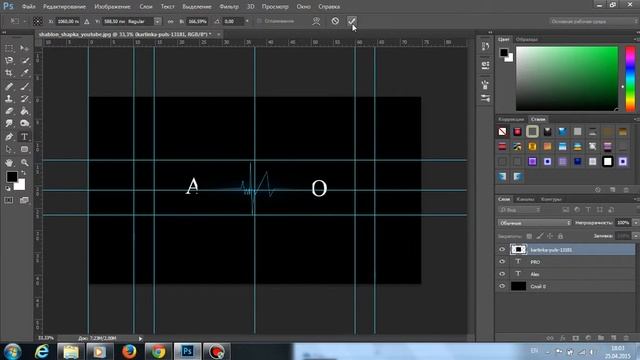The image size is (640, 360).
Task: Click the X position input field
Action: click(67, 21)
